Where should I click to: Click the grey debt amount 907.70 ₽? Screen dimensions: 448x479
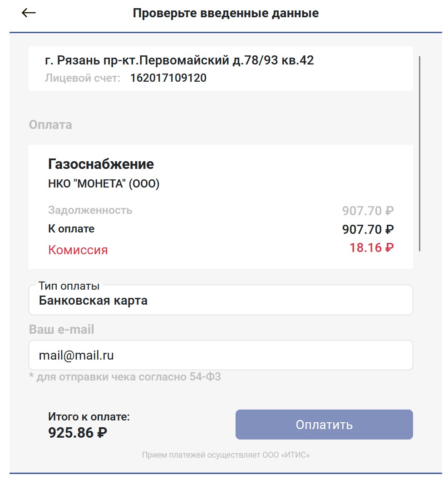[368, 211]
